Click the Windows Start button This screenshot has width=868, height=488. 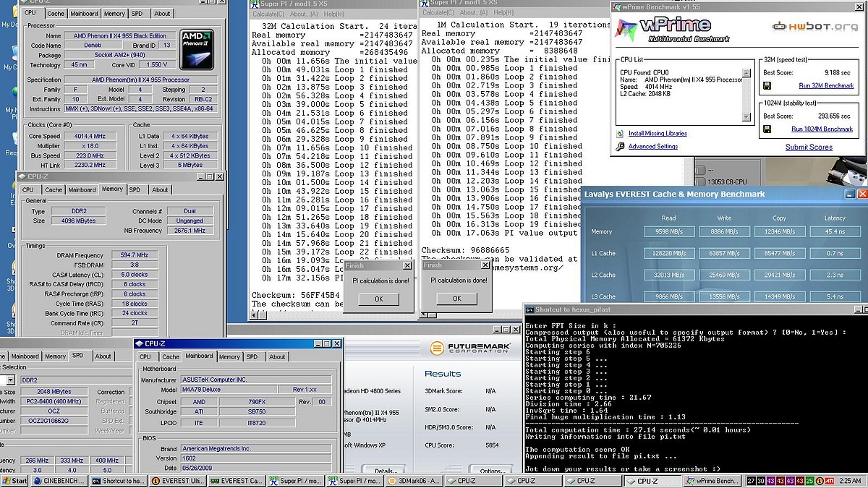coord(14,481)
